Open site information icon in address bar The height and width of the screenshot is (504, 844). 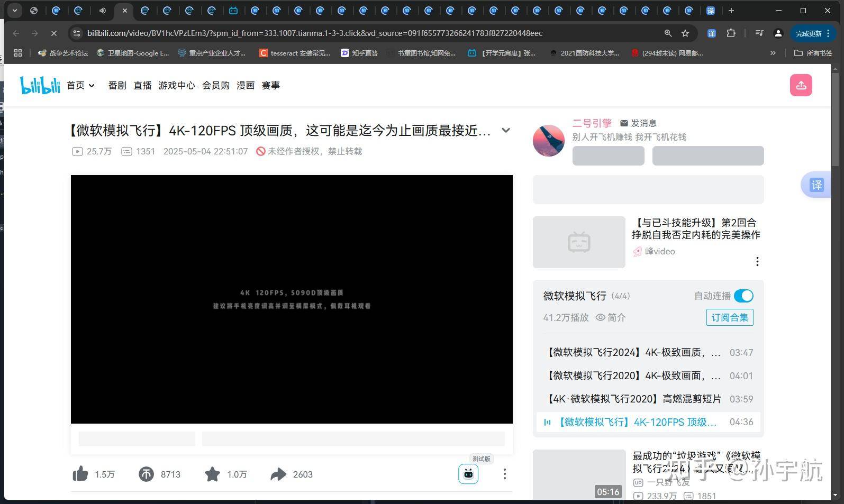coord(77,33)
